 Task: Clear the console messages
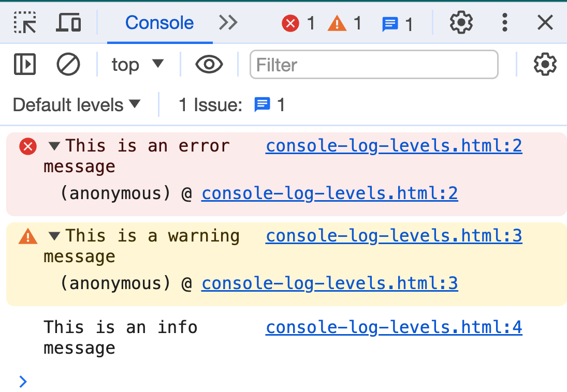pos(68,64)
